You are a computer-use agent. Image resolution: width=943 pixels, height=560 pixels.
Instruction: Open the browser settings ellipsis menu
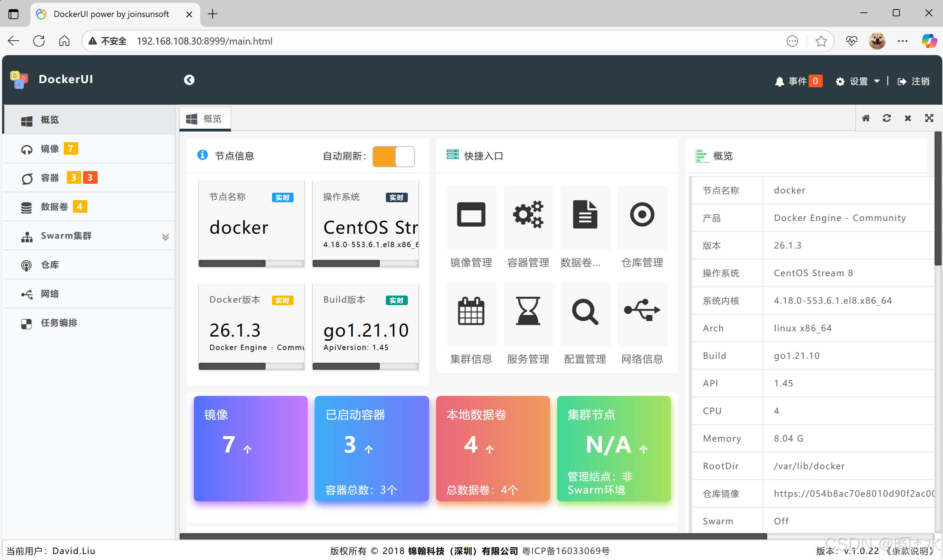pyautogui.click(x=902, y=41)
